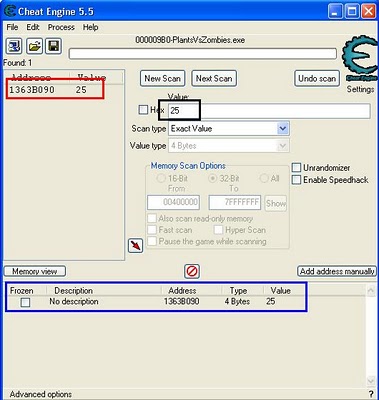This screenshot has height=400, width=379.
Task: Open the File menu
Action: tap(12, 27)
